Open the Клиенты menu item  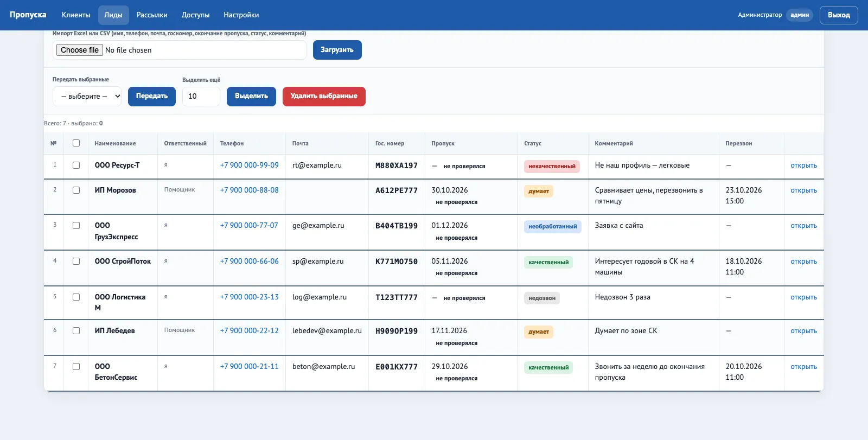[76, 15]
